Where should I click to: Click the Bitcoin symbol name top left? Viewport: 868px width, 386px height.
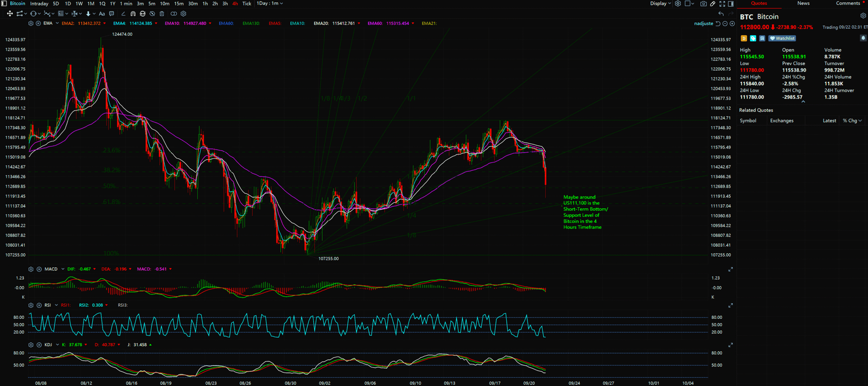(x=17, y=3)
